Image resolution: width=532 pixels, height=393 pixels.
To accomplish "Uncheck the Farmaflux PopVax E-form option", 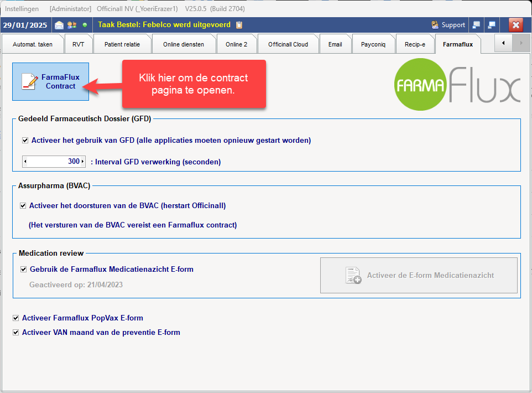I will [x=16, y=318].
